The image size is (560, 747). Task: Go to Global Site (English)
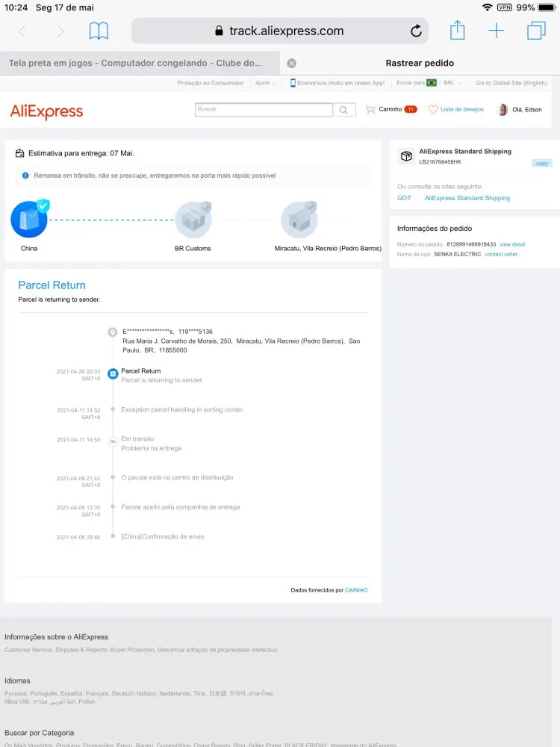pyautogui.click(x=511, y=83)
